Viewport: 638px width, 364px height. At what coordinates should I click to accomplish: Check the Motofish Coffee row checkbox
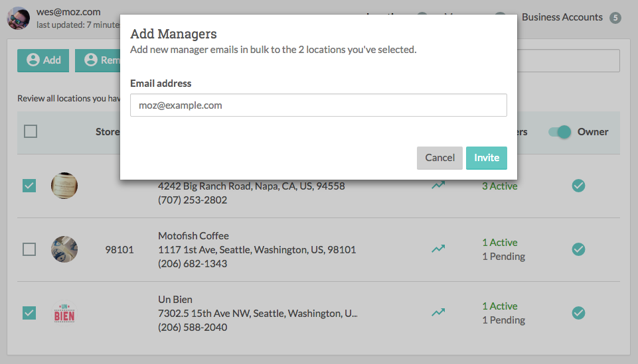point(29,249)
